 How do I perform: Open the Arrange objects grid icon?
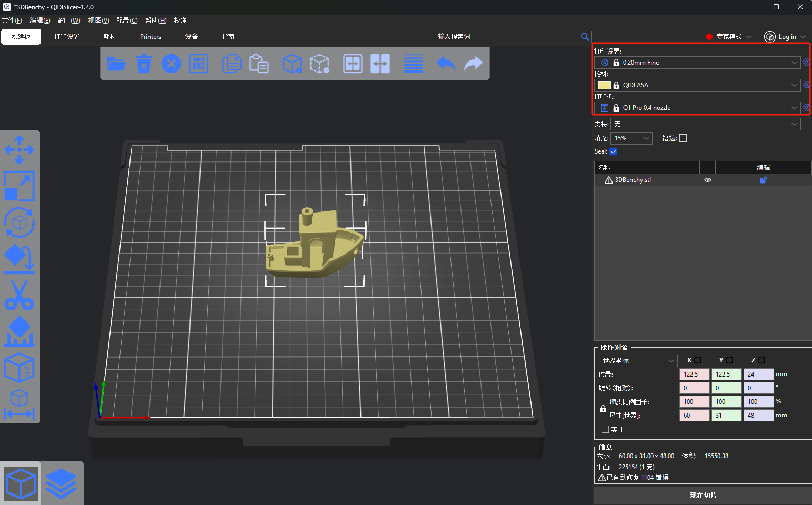tap(198, 64)
